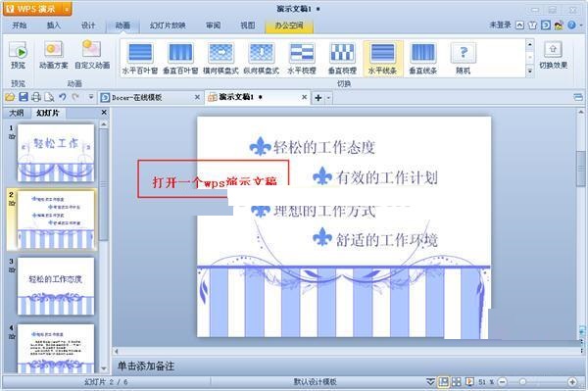Image resolution: width=588 pixels, height=391 pixels.
Task: Click the Preview (预览) play icon
Action: [x=18, y=51]
